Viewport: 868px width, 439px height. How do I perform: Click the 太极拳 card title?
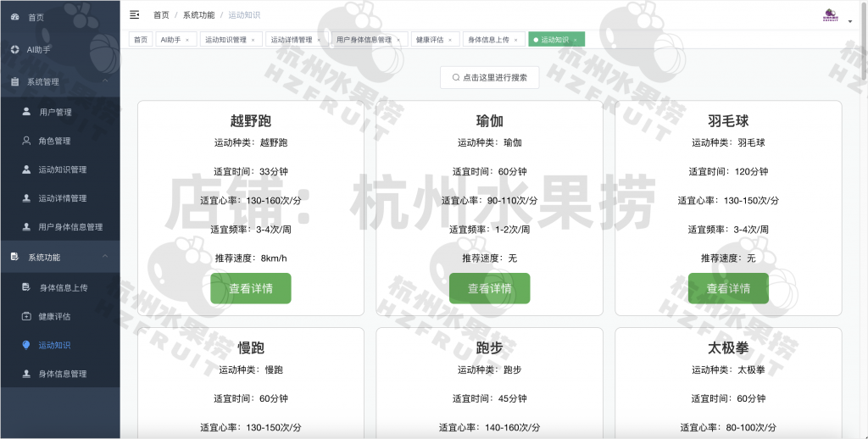(728, 347)
